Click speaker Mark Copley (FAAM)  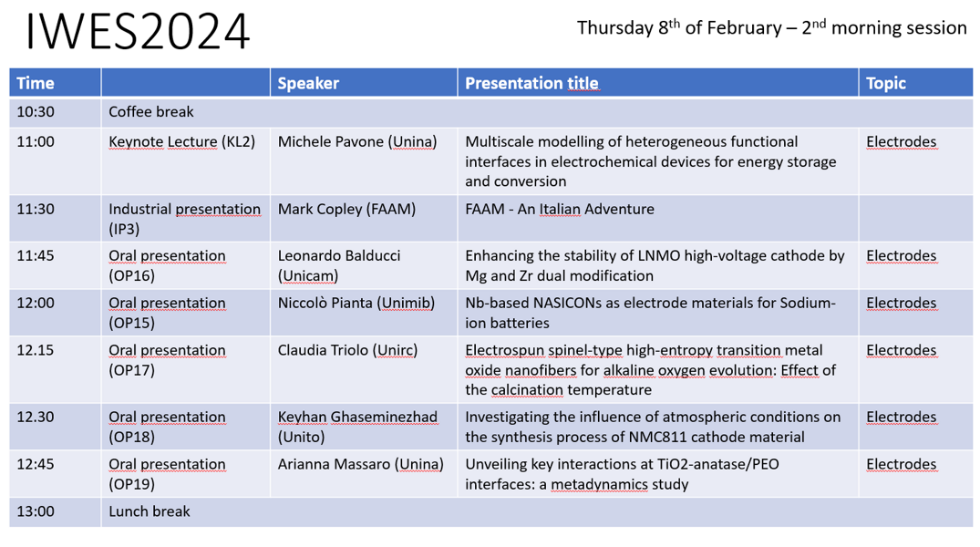(346, 209)
